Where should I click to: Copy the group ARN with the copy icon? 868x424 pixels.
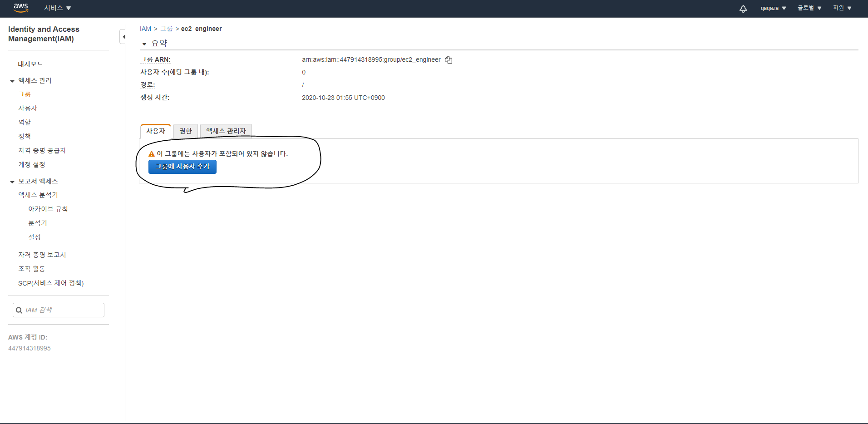pyautogui.click(x=449, y=60)
